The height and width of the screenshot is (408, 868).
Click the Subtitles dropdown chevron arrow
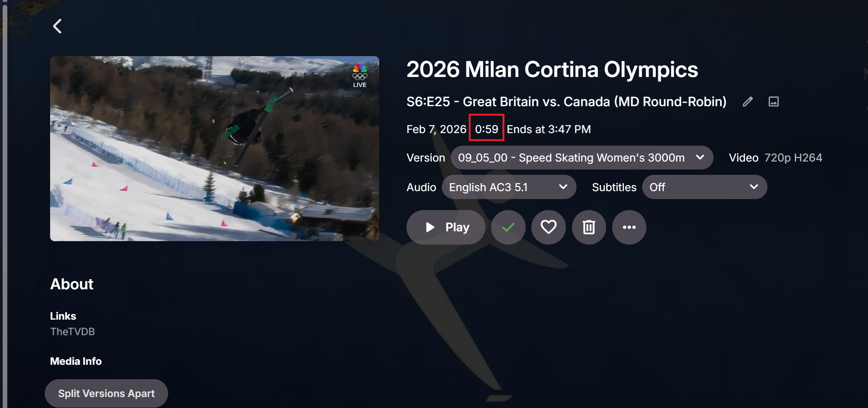coord(754,187)
